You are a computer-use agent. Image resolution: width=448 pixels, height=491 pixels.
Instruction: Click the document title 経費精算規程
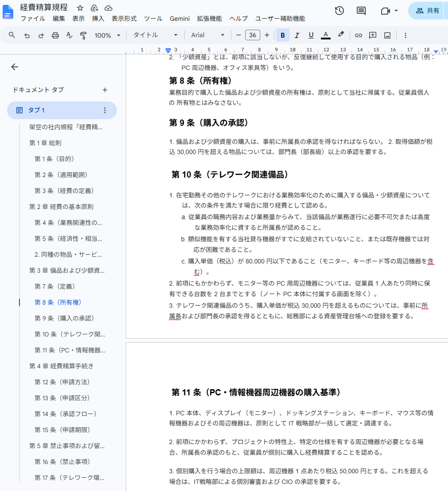click(44, 7)
